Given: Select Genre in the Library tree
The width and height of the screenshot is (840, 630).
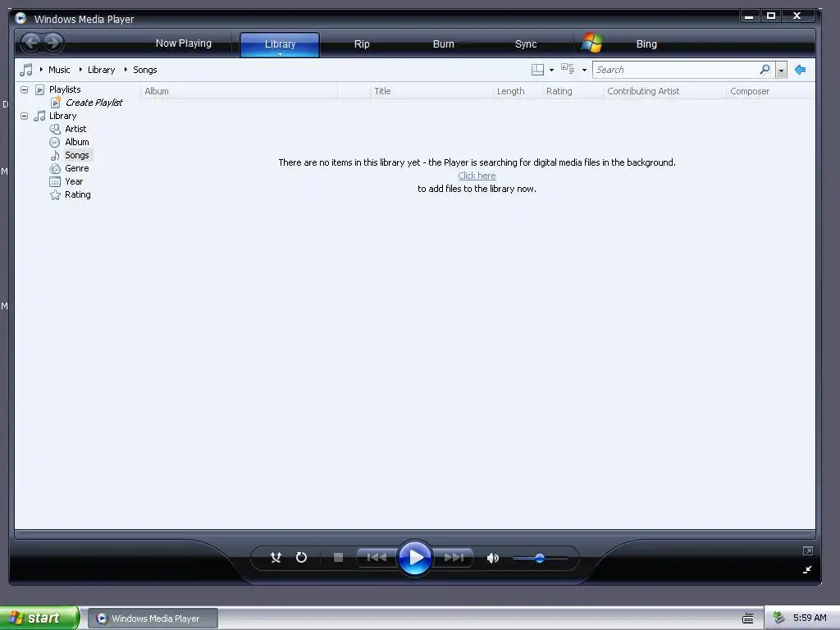Looking at the screenshot, I should [76, 169].
